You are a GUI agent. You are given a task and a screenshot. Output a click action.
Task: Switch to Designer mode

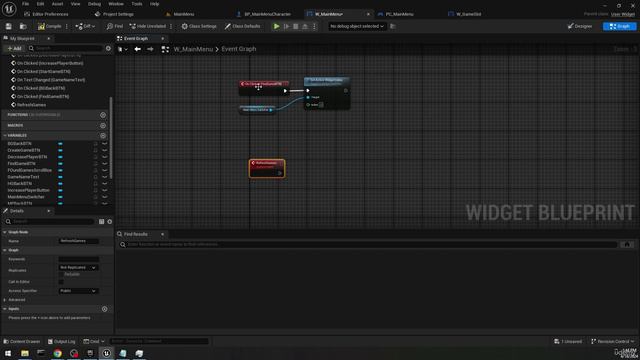tap(580, 26)
